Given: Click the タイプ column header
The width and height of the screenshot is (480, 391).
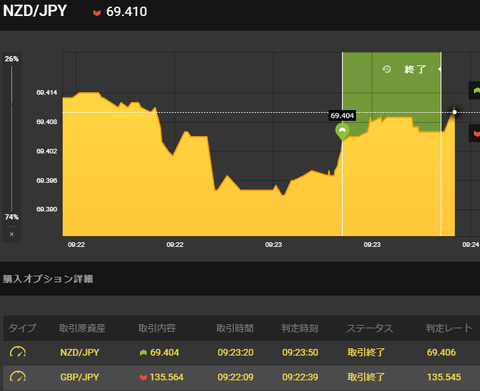Looking at the screenshot, I should pyautogui.click(x=22, y=328).
